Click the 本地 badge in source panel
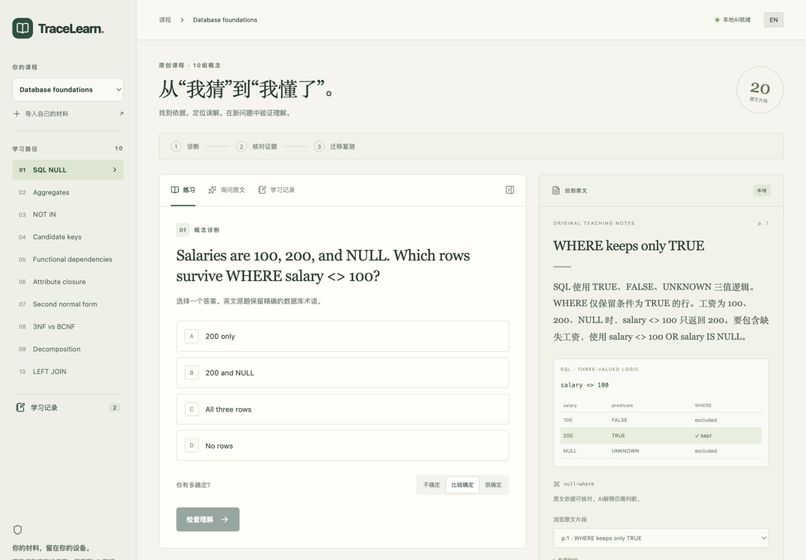The image size is (806, 560). [762, 191]
